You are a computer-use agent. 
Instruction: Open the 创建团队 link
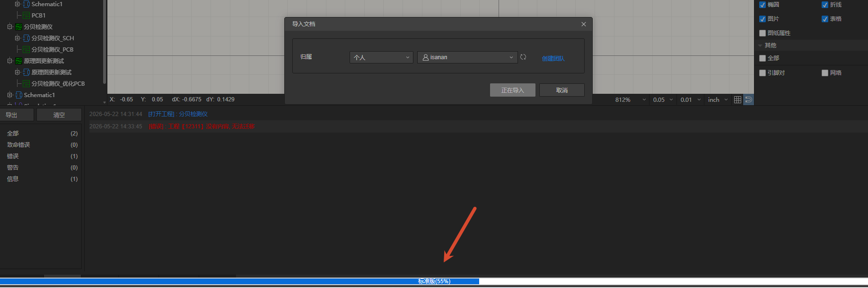coord(553,58)
